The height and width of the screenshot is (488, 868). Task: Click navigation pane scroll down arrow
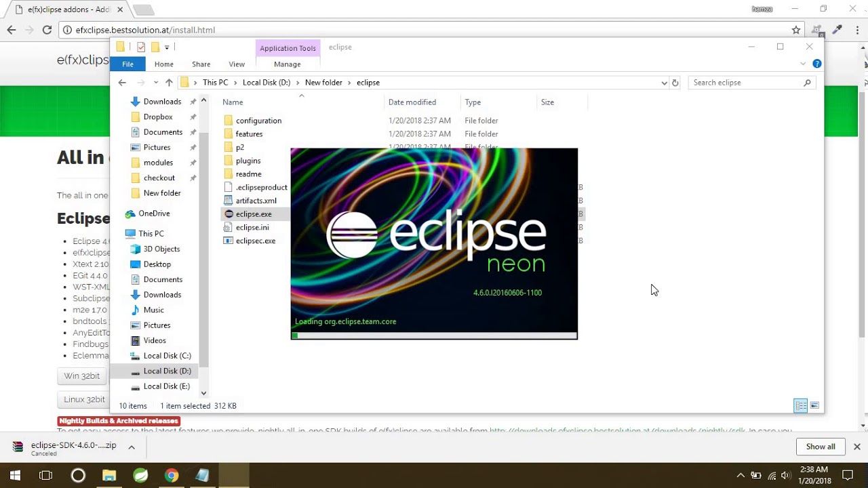click(x=203, y=393)
